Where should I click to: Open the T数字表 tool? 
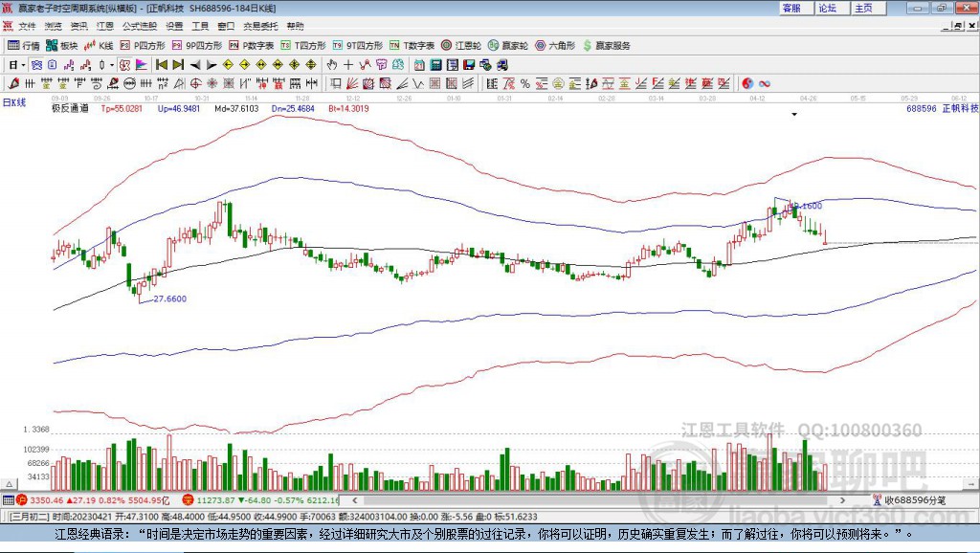[412, 46]
